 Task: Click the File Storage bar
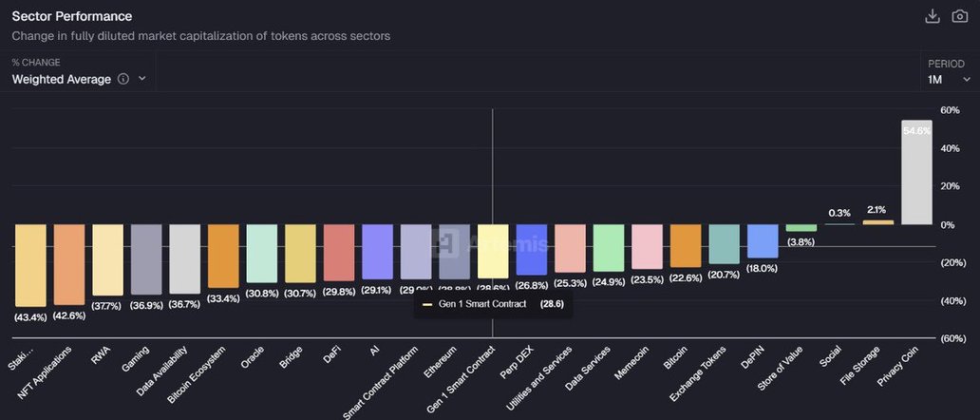point(877,222)
